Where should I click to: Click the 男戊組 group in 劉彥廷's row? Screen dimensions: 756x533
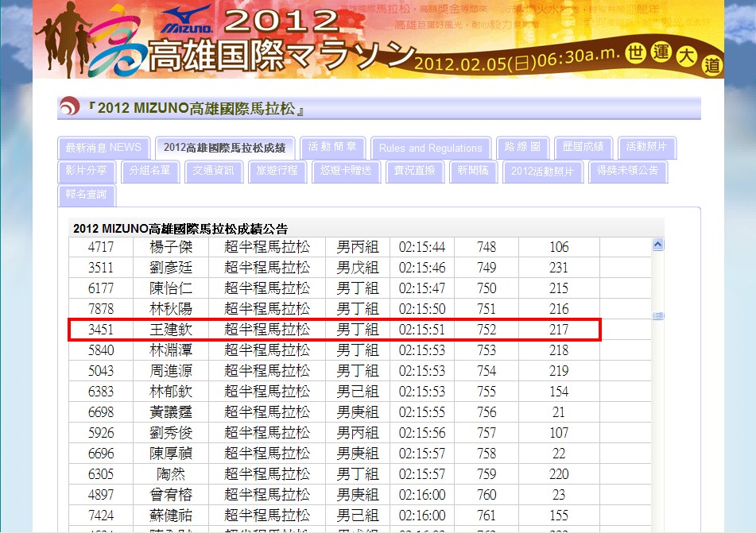tap(358, 268)
